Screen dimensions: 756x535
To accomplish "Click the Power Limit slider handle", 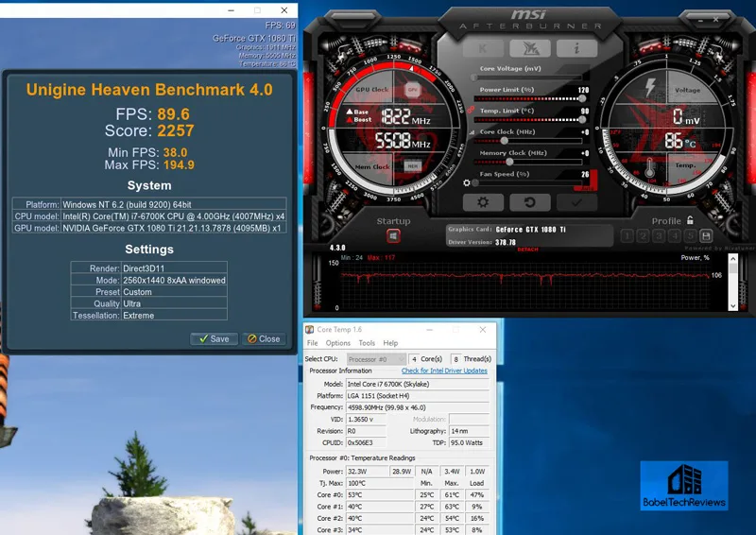I will (x=582, y=98).
